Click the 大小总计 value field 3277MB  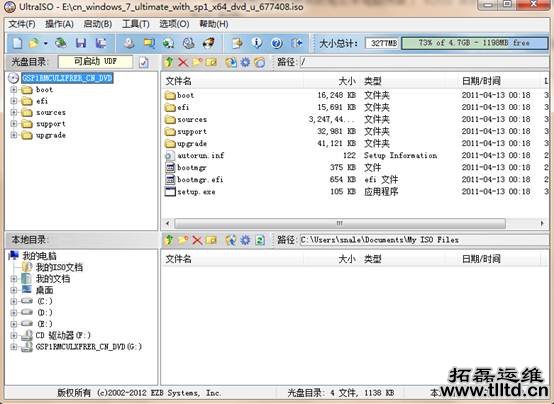[x=383, y=43]
